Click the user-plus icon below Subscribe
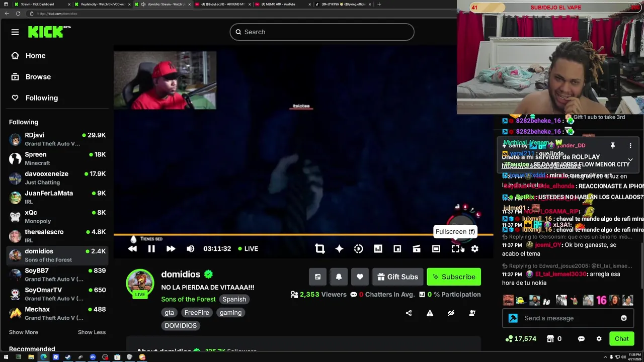Viewport: 644px width, 362px height. click(472, 313)
